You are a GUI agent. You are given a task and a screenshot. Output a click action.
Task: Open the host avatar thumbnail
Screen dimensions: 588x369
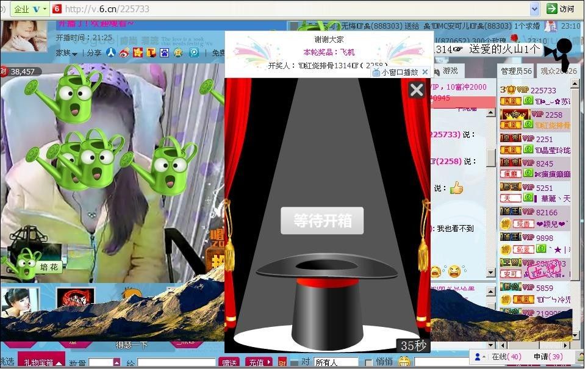point(24,37)
